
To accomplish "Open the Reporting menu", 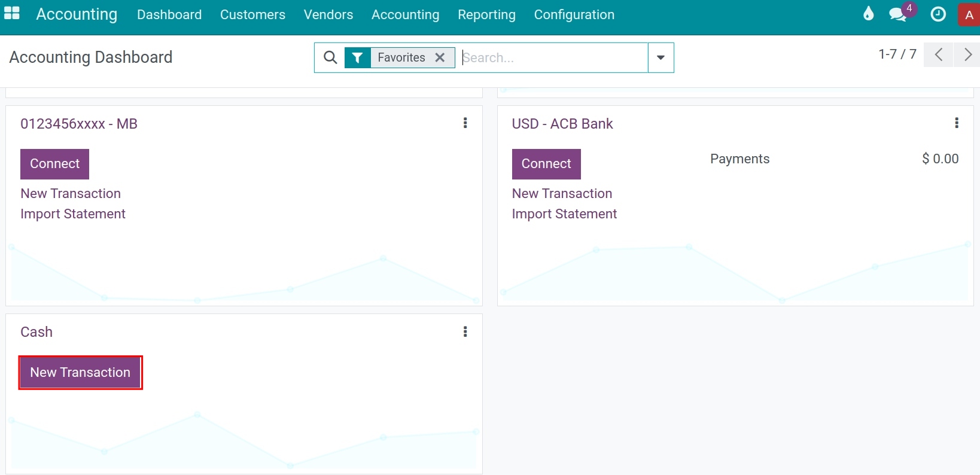I will point(486,14).
